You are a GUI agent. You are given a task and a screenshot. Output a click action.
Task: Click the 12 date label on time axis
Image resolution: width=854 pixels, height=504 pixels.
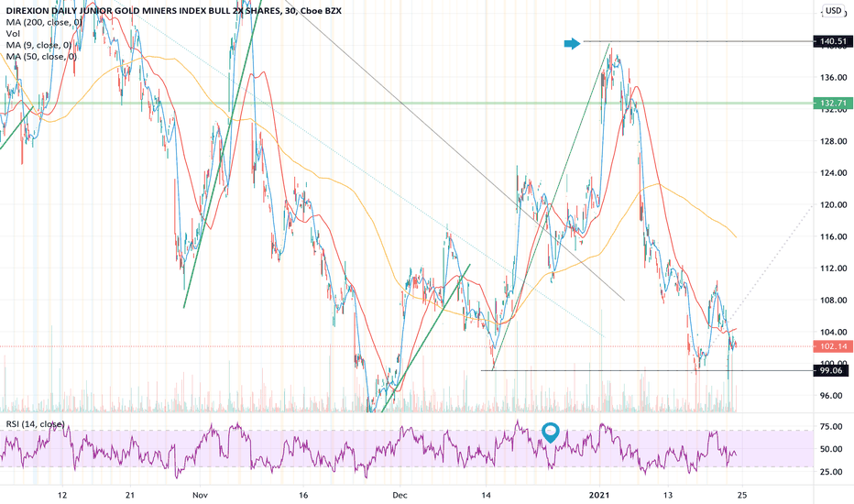pos(62,495)
